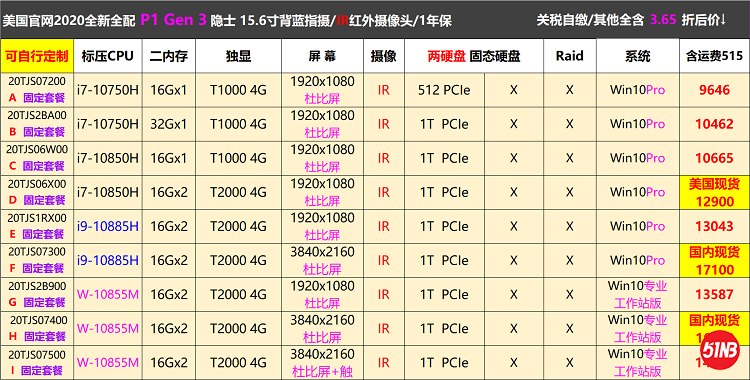The height and width of the screenshot is (380, 750).
Task: Click price 10462 for package B
Action: (715, 124)
